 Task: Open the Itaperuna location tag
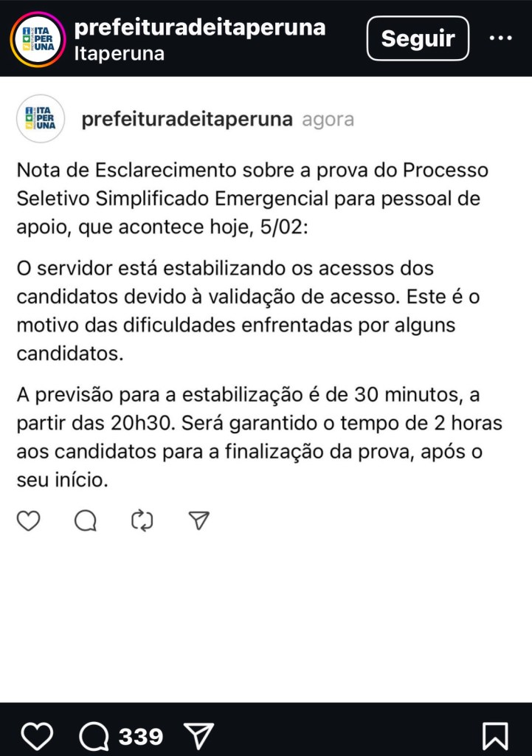(120, 54)
